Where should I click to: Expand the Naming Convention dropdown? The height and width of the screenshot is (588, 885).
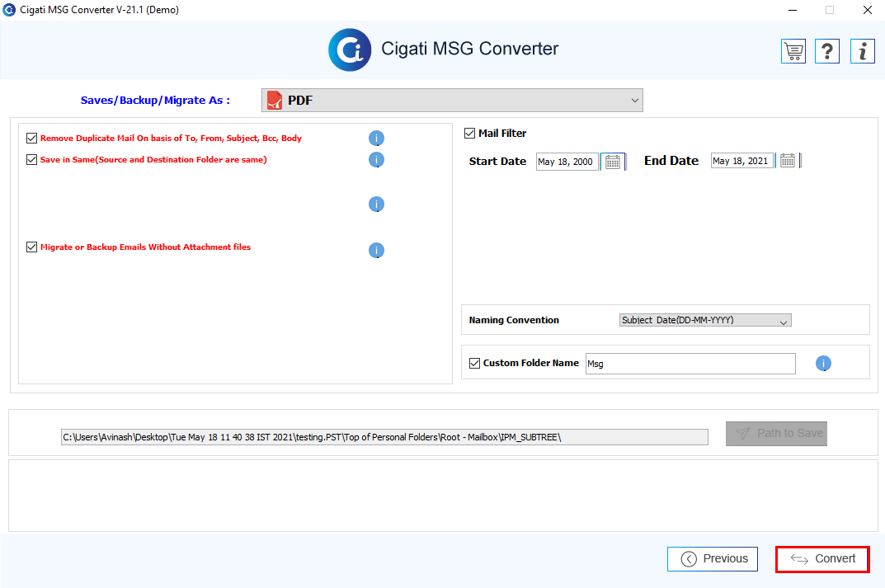coord(705,320)
